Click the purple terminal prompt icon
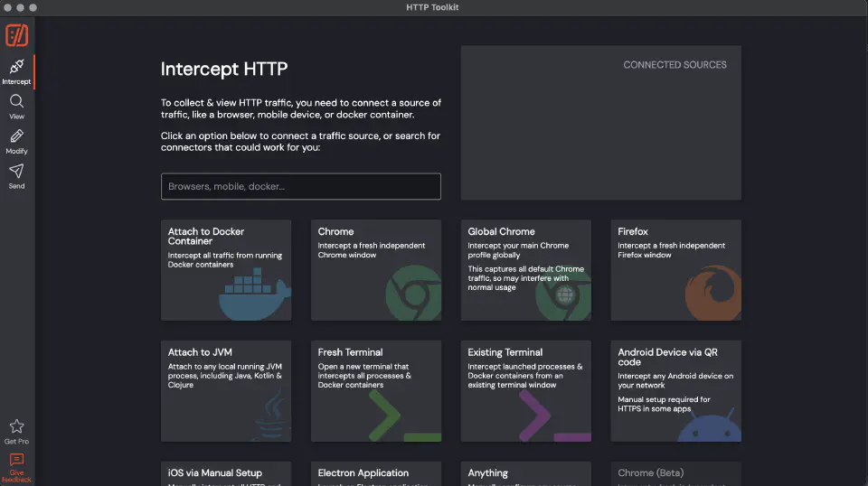The height and width of the screenshot is (486, 868). [554, 416]
